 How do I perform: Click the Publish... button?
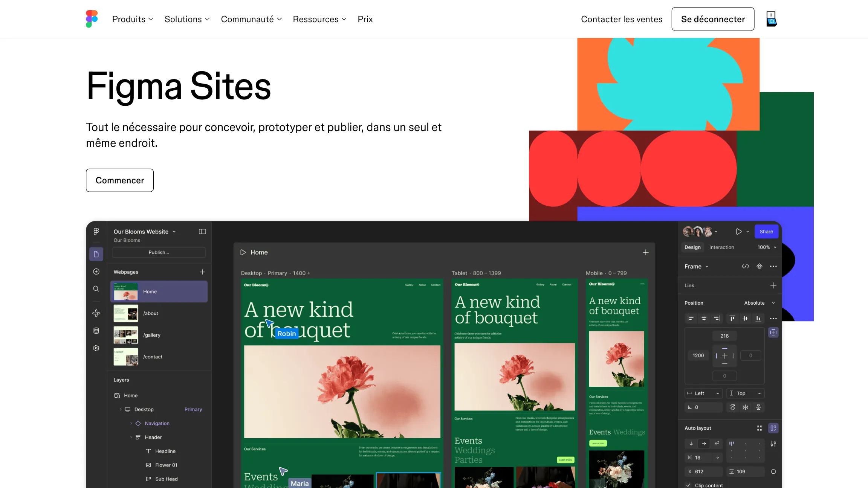(159, 252)
